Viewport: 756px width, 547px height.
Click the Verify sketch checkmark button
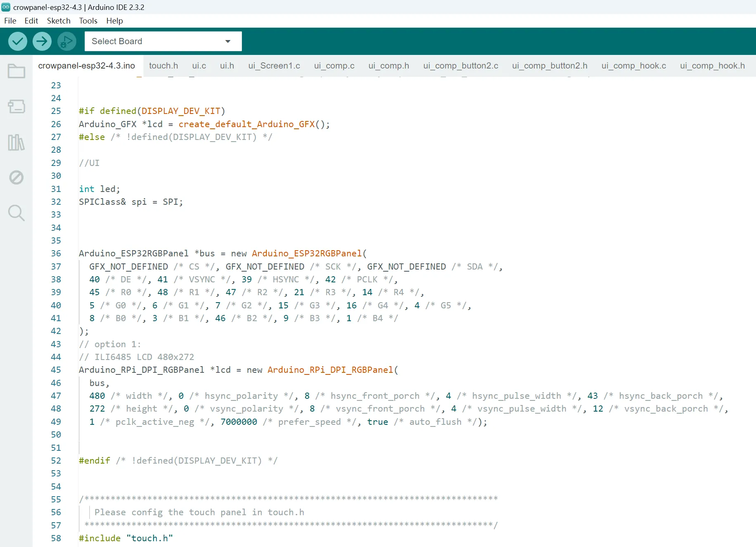[18, 41]
